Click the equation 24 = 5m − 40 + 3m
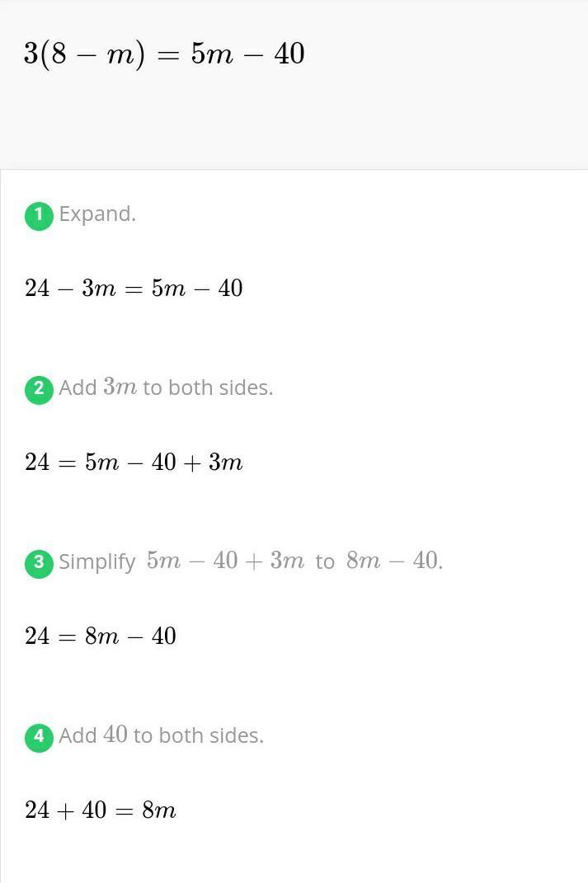 (x=134, y=463)
